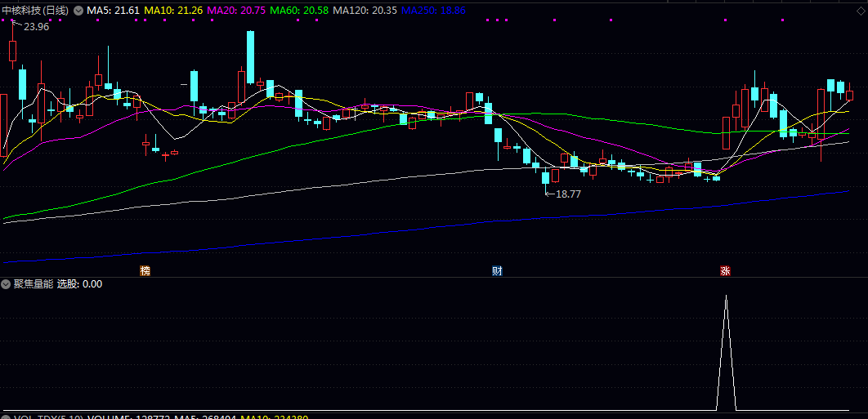Expand the 聚焦量能 indicator settings arrow
868x419 pixels.
(x=7, y=284)
